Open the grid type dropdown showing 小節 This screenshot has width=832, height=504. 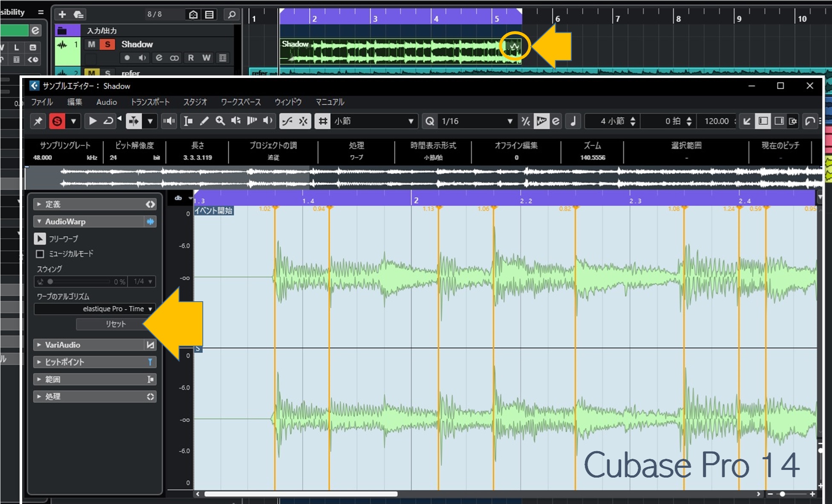click(374, 121)
